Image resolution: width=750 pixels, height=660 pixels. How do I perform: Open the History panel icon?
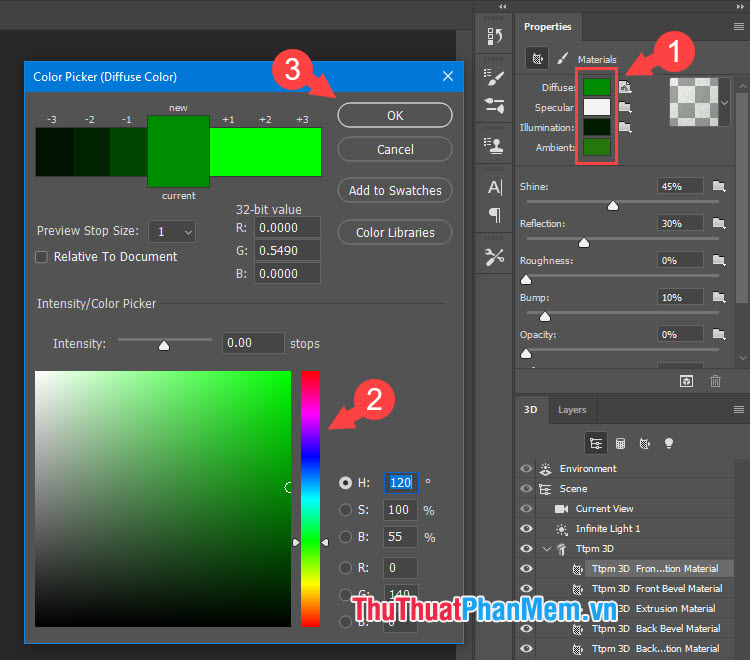(495, 36)
